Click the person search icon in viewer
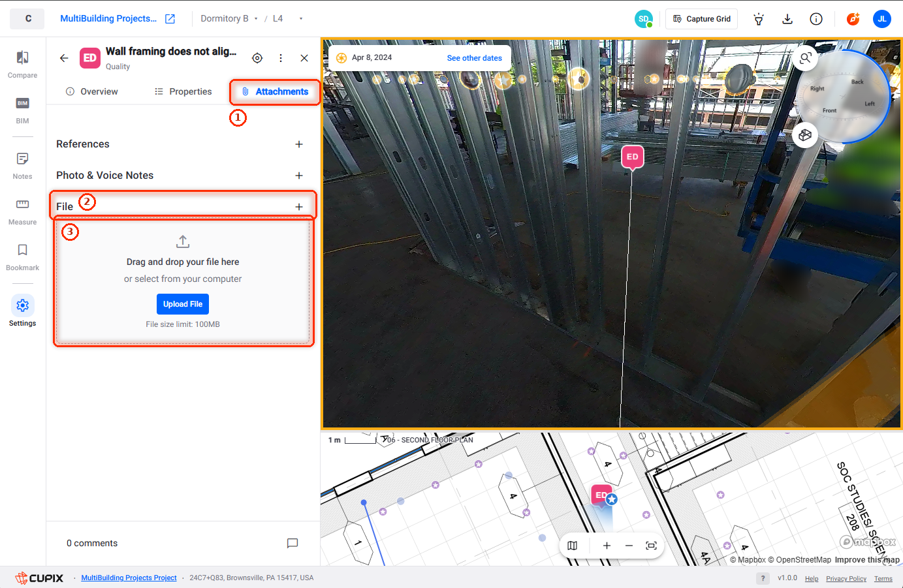Viewport: 903px width, 588px height. pos(806,58)
